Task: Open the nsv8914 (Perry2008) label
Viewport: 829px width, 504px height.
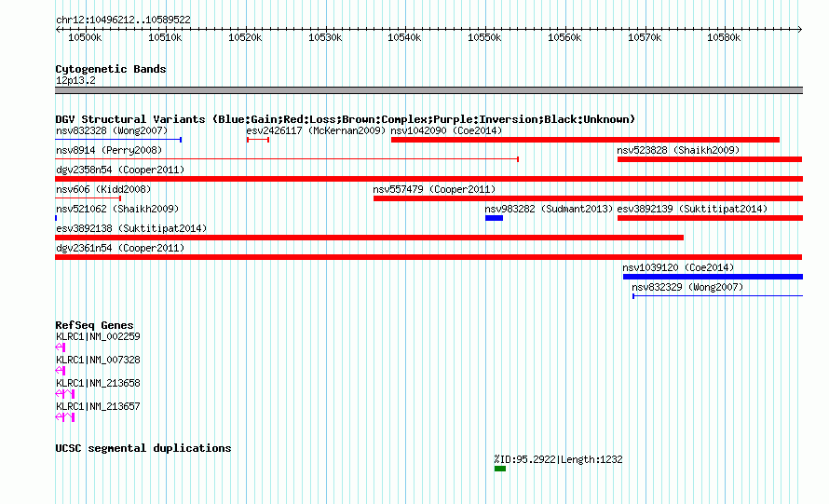Action: click(x=109, y=150)
